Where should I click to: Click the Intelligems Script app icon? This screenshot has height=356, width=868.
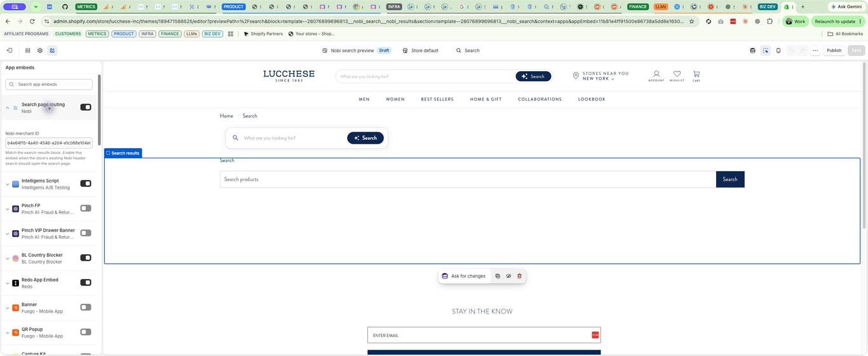(16, 184)
